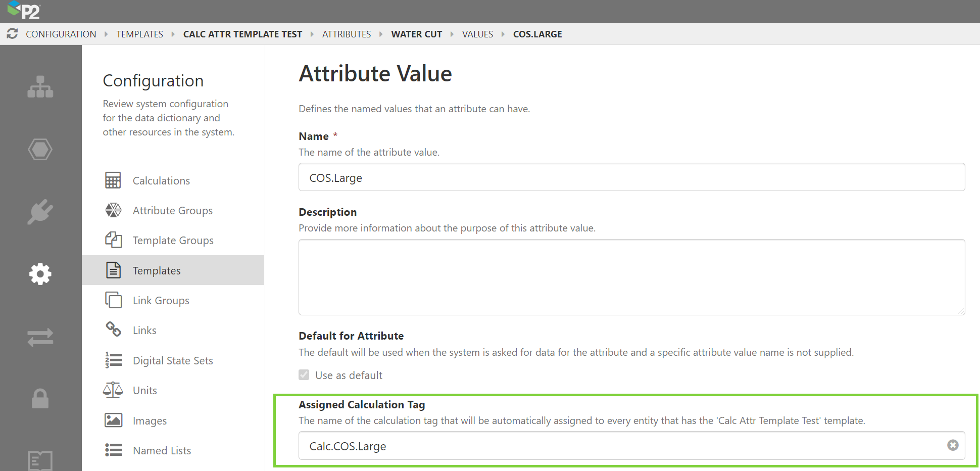
Task: Clear the Assigned Calculation Tag field
Action: 953,445
